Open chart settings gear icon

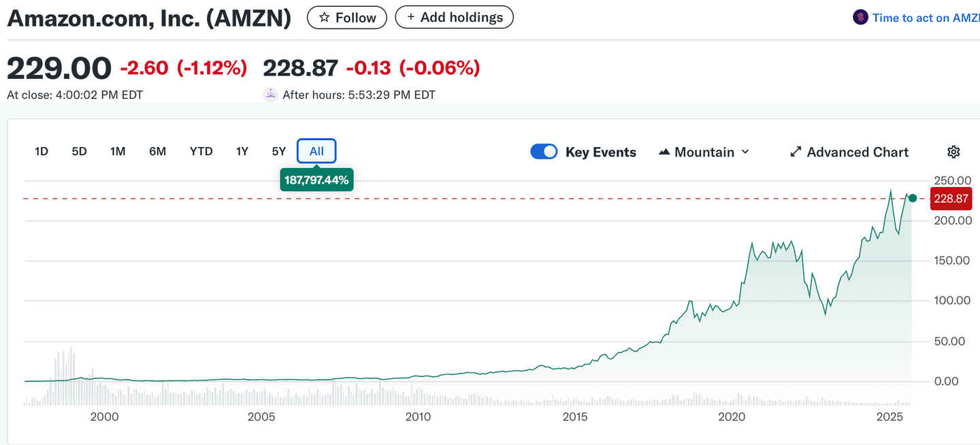click(953, 152)
